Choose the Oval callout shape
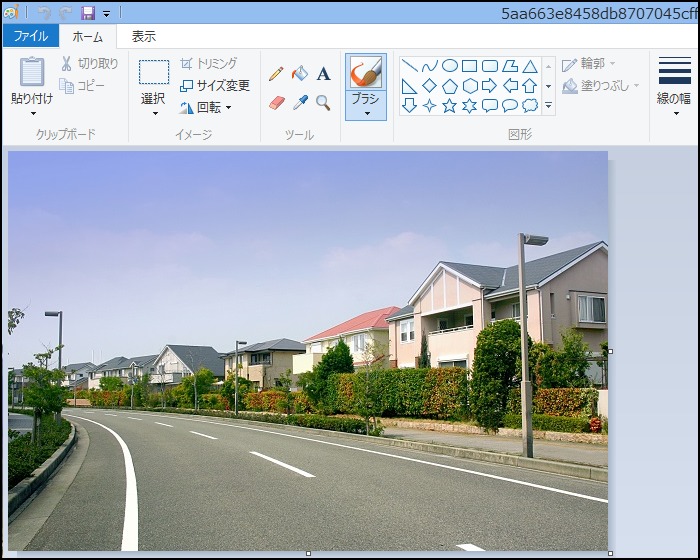The width and height of the screenshot is (700, 560). pos(510,106)
